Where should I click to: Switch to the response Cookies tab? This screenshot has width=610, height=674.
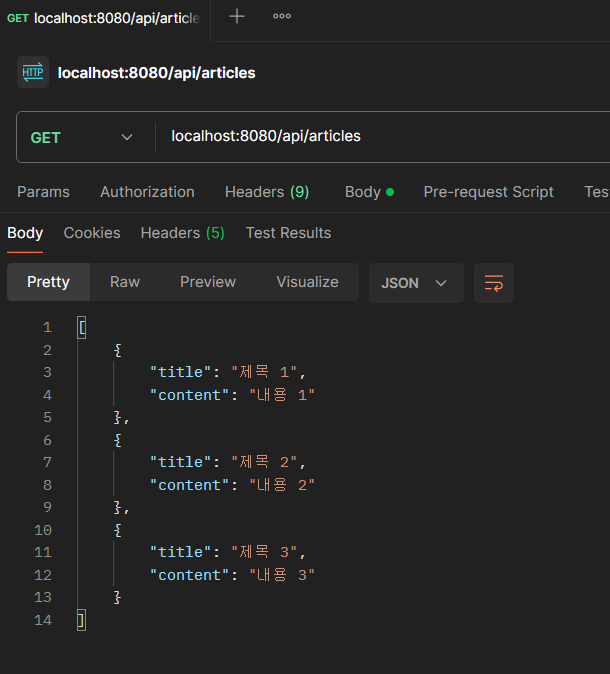pyautogui.click(x=92, y=233)
